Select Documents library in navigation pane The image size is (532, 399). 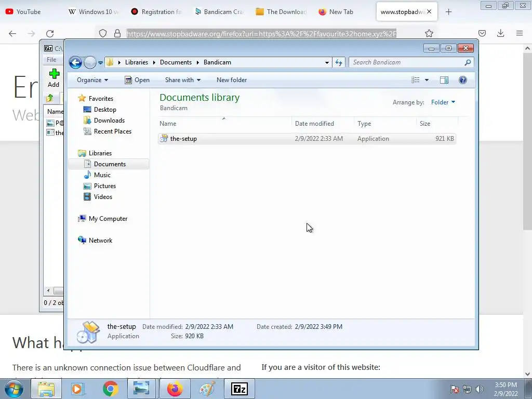(x=110, y=164)
